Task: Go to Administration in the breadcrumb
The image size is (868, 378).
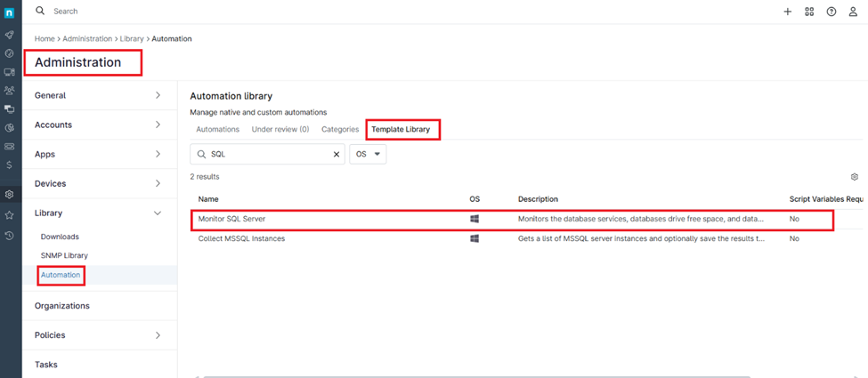Action: tap(87, 39)
